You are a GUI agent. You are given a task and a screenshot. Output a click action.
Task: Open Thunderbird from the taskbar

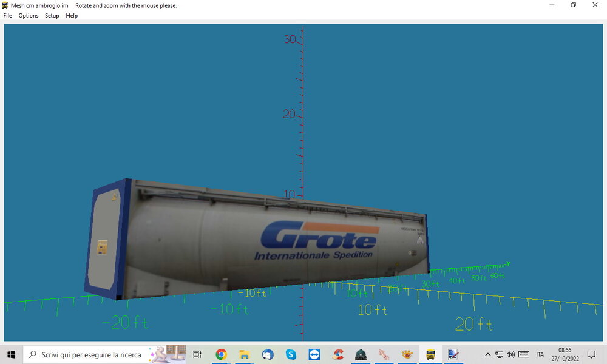(268, 354)
